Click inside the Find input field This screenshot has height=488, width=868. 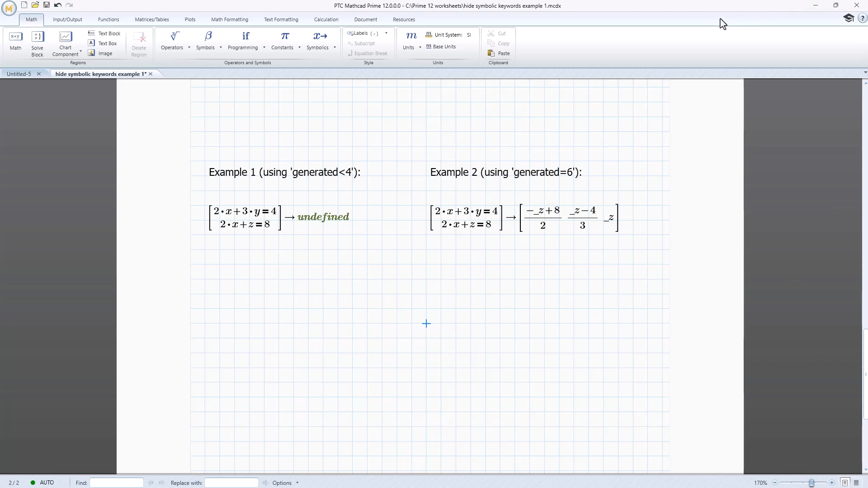[117, 483]
